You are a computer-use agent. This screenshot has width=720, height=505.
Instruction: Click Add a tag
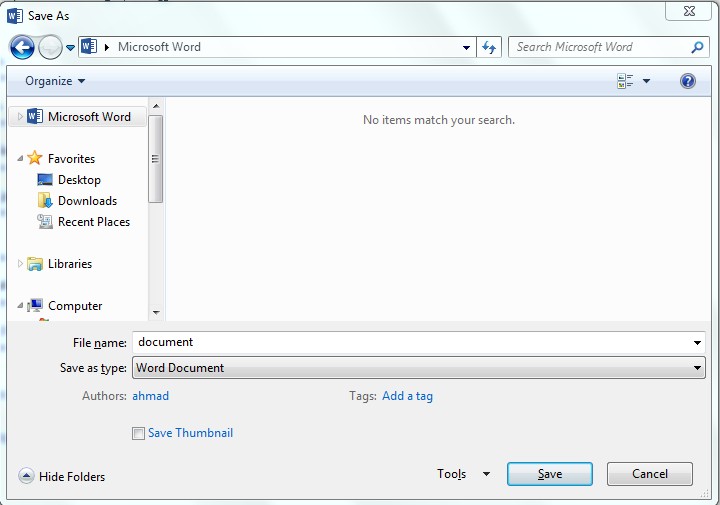pos(407,396)
